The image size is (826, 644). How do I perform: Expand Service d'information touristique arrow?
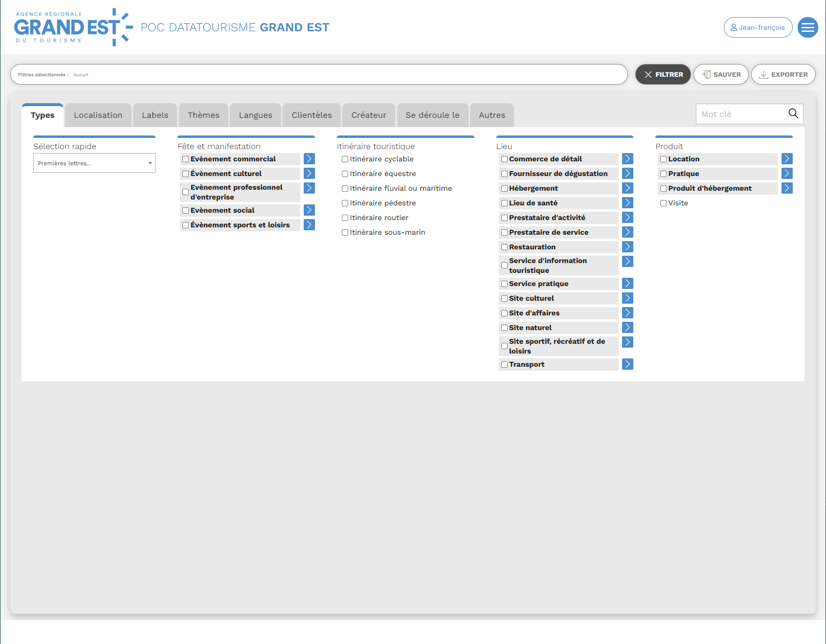[x=627, y=262]
